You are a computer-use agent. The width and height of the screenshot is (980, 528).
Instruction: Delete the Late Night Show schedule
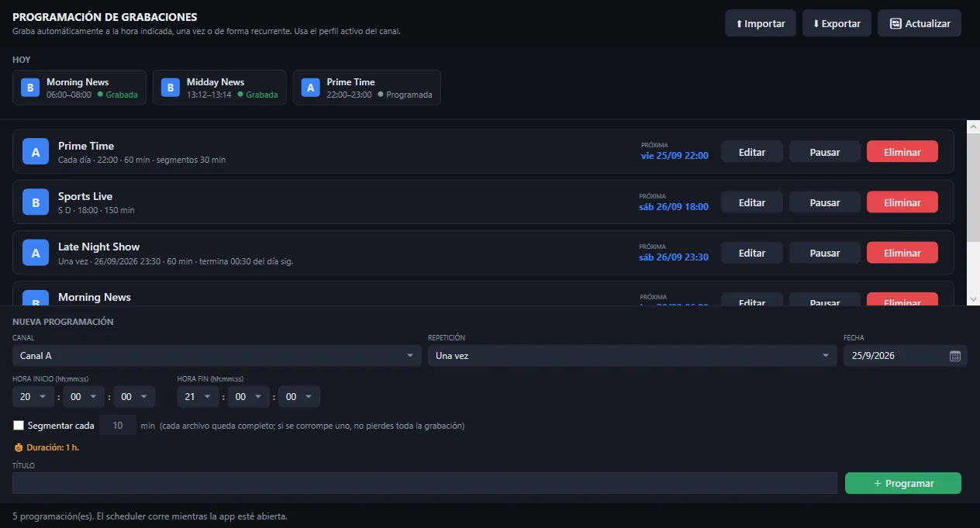tap(902, 253)
